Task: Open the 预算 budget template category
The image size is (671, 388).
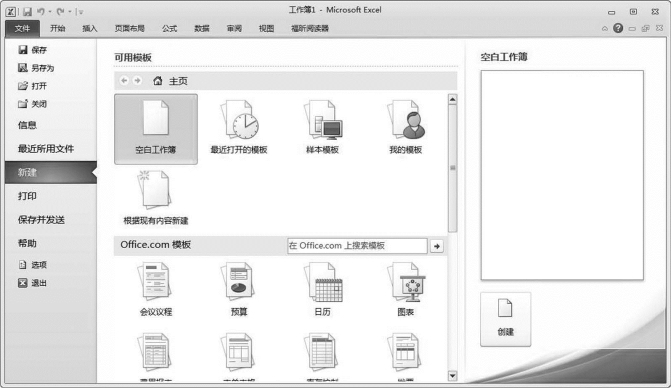Action: pyautogui.click(x=239, y=290)
